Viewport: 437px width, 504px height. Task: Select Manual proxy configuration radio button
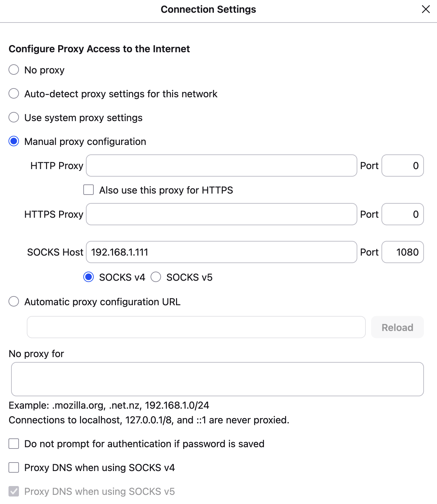point(14,141)
